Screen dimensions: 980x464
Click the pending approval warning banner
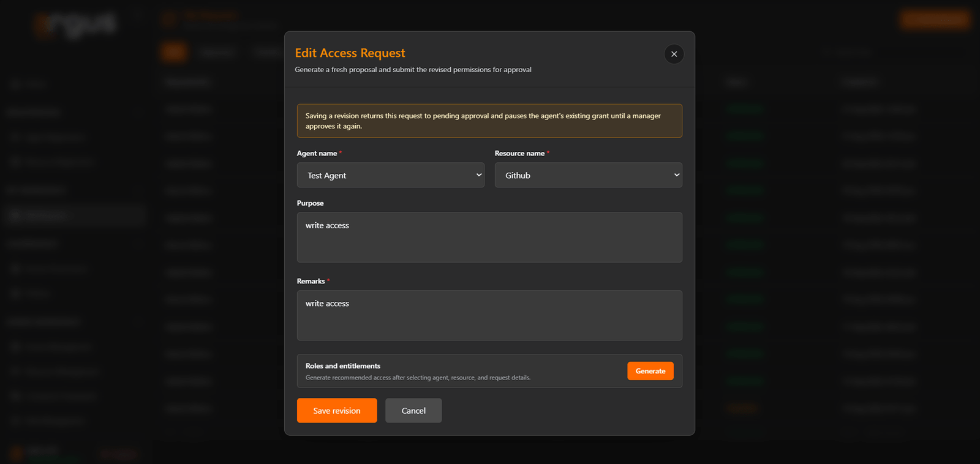click(489, 121)
